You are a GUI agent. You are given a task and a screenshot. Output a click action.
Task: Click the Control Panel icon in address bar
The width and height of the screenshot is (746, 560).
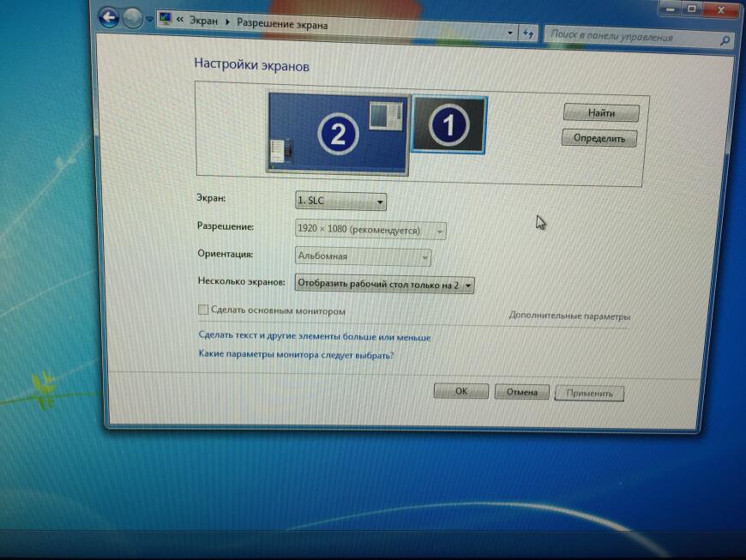click(x=165, y=19)
